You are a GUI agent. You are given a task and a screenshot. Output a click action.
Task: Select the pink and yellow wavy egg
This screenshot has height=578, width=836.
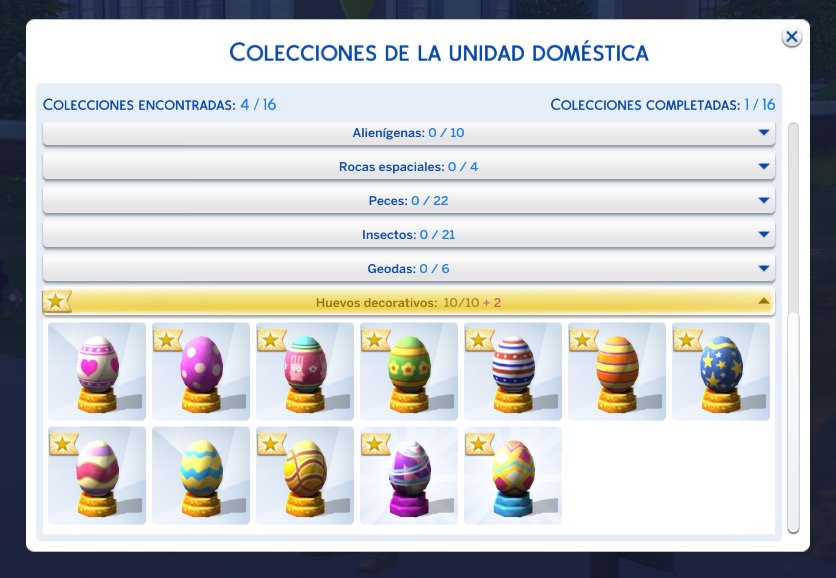(x=97, y=474)
